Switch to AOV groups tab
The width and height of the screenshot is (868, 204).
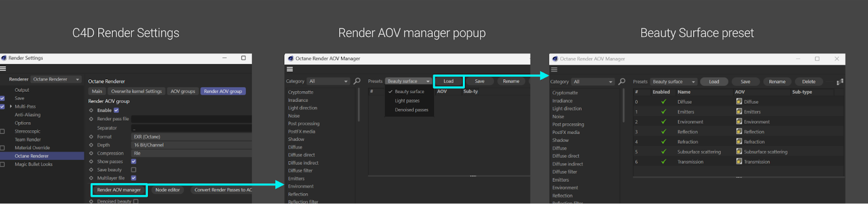click(x=183, y=91)
